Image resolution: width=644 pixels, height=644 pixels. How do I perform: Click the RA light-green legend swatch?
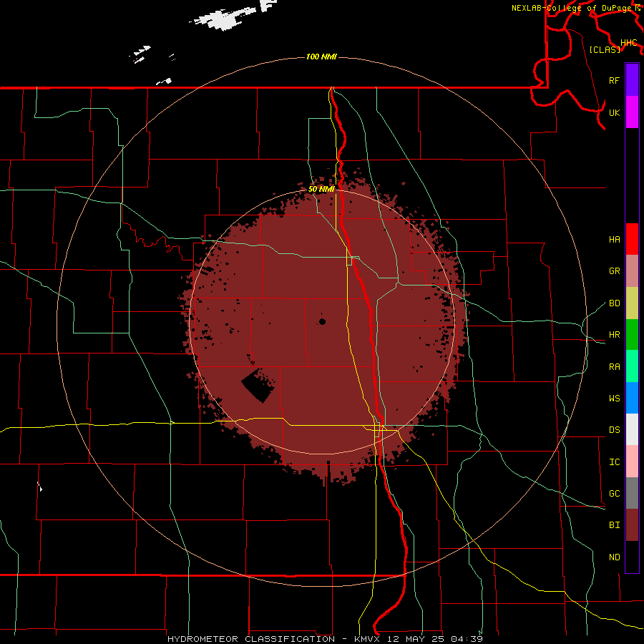(632, 366)
